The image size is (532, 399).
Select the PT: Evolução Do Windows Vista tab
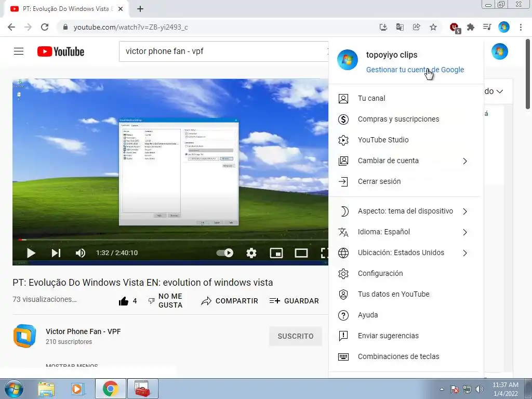66,9
